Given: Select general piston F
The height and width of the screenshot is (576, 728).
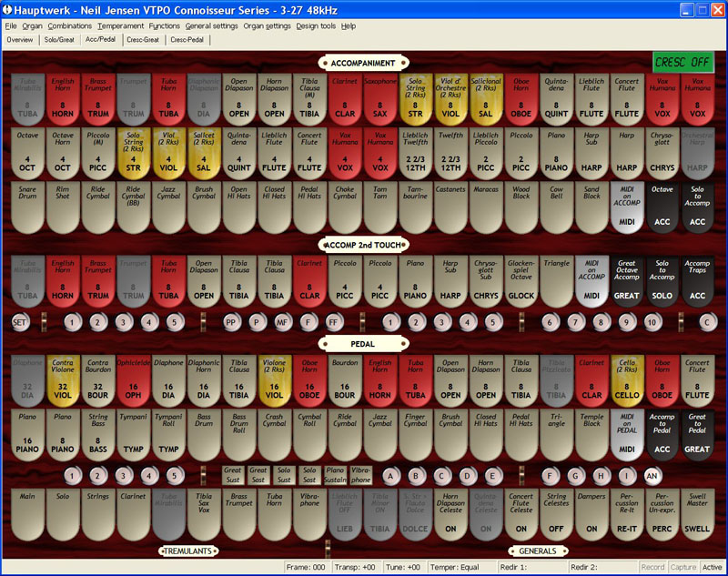Looking at the screenshot, I should (550, 476).
